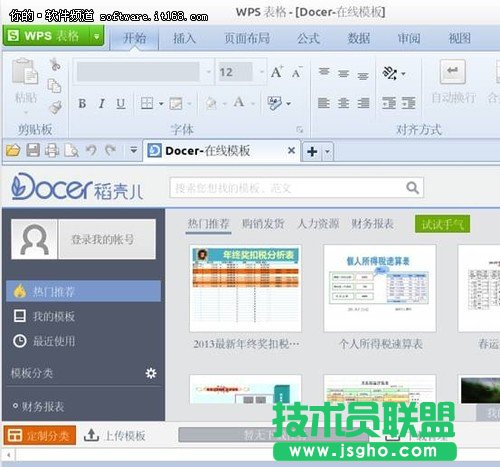Switch to the 视图 ribbon tab
The image size is (500, 467).
coord(459,38)
